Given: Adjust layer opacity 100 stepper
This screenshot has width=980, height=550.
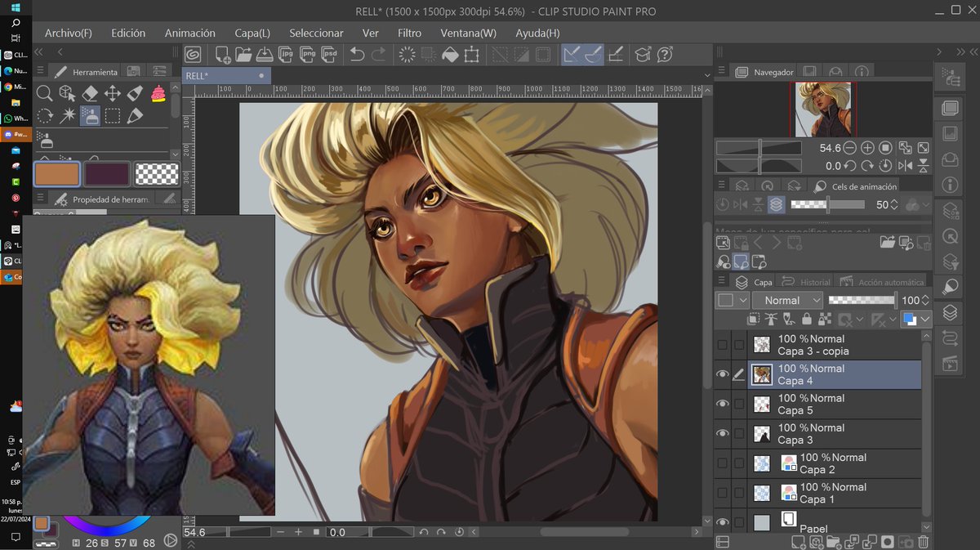Looking at the screenshot, I should [x=926, y=300].
